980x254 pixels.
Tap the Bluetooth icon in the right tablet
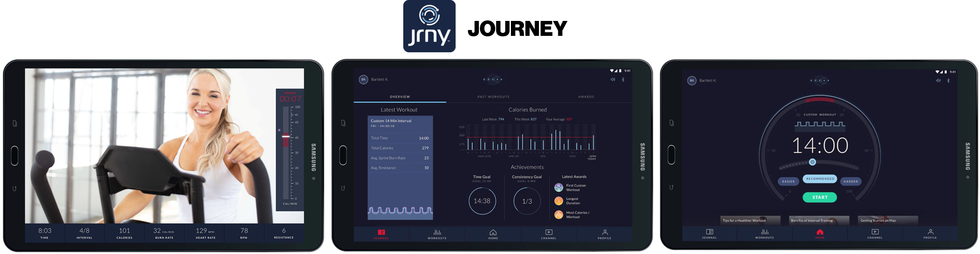[949, 80]
